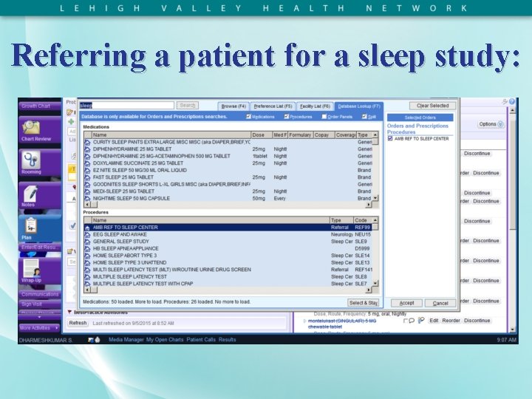Screen dimensions: 532x399
Task: Click in the sleep search field
Action: pos(127,106)
